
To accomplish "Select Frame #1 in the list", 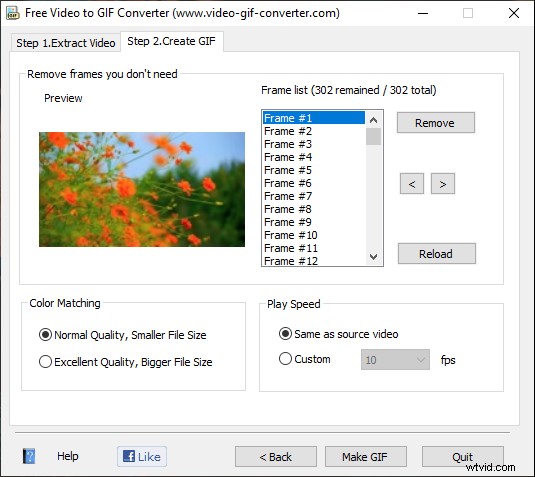I will [x=314, y=118].
